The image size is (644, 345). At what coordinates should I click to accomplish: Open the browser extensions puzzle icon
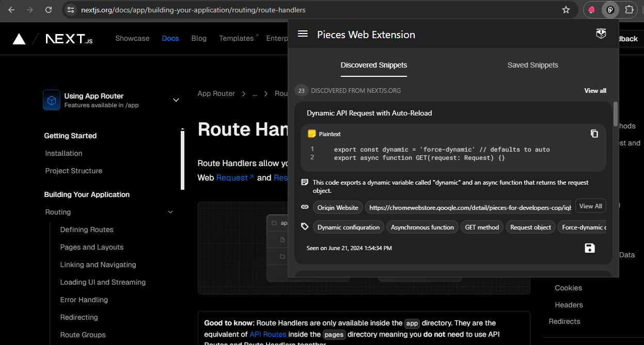[x=630, y=9]
